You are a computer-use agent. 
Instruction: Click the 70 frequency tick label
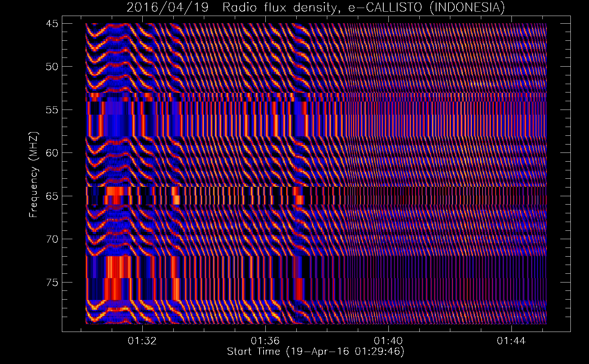pos(52,239)
